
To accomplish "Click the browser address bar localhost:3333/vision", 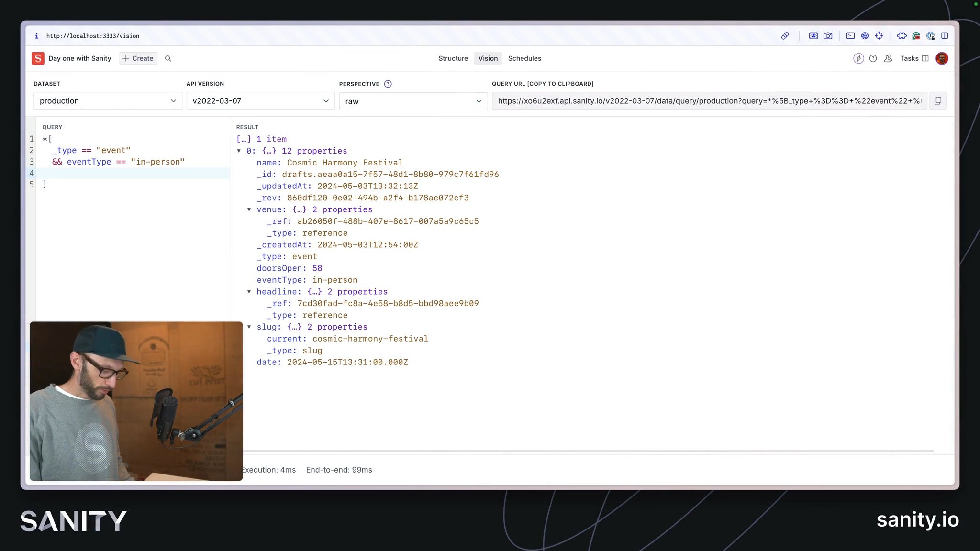I will 93,36.
